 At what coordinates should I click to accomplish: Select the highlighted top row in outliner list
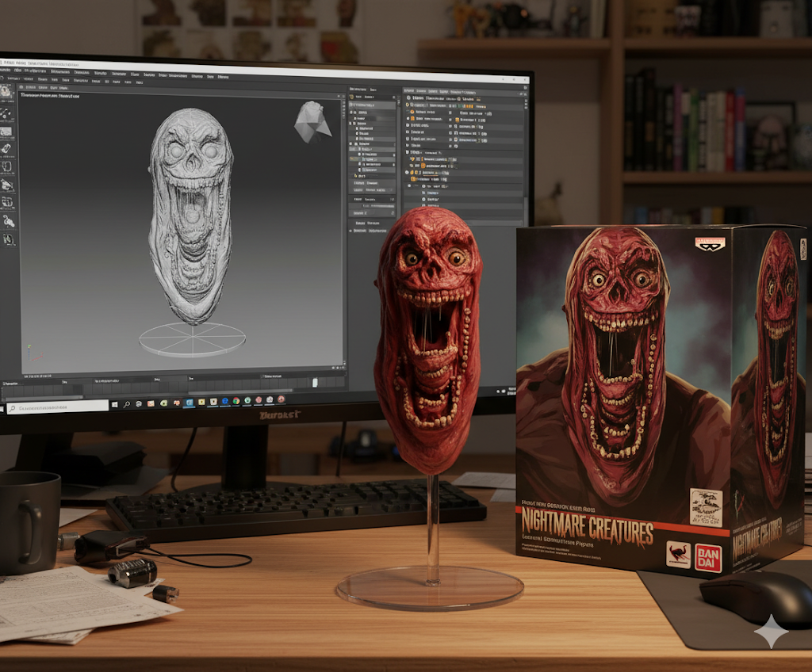tap(372, 105)
